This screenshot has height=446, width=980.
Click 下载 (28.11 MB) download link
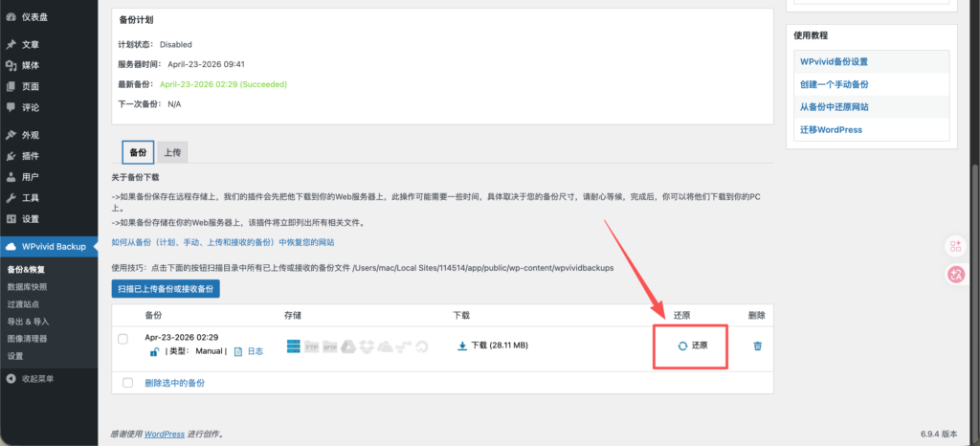500,346
